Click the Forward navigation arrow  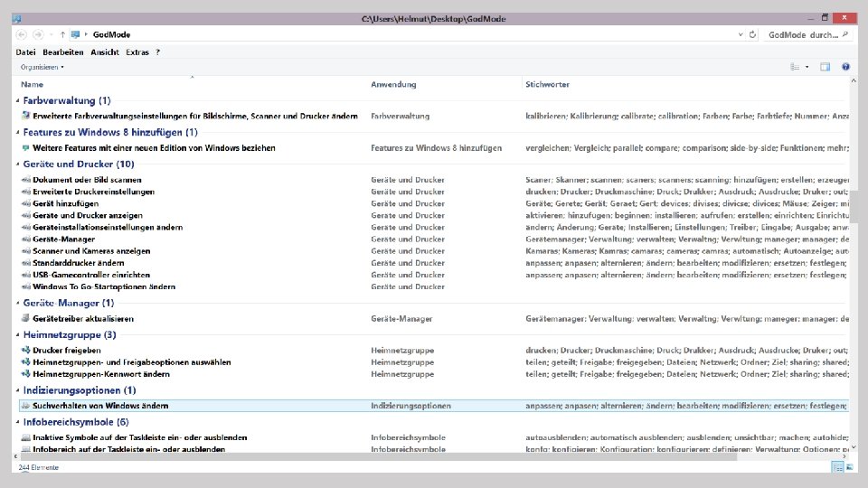click(38, 34)
